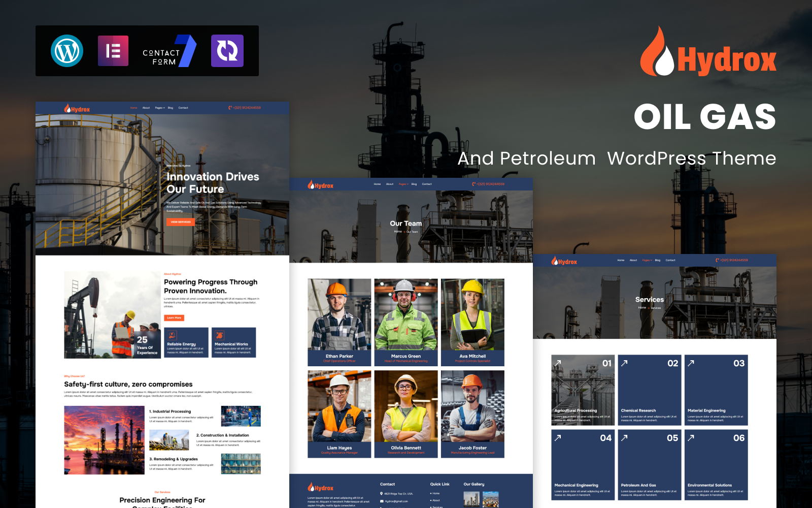The width and height of the screenshot is (812, 508).
Task: Open the Pages dropdown on the Our Team page
Action: pos(403,184)
